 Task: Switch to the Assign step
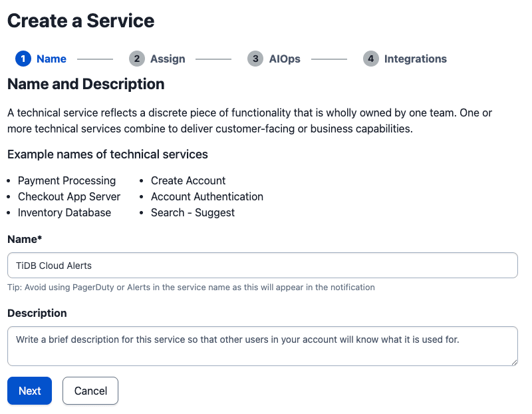tap(168, 59)
